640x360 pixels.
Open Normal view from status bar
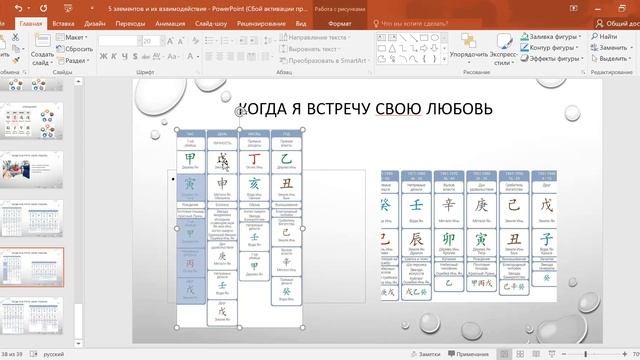[504, 354]
